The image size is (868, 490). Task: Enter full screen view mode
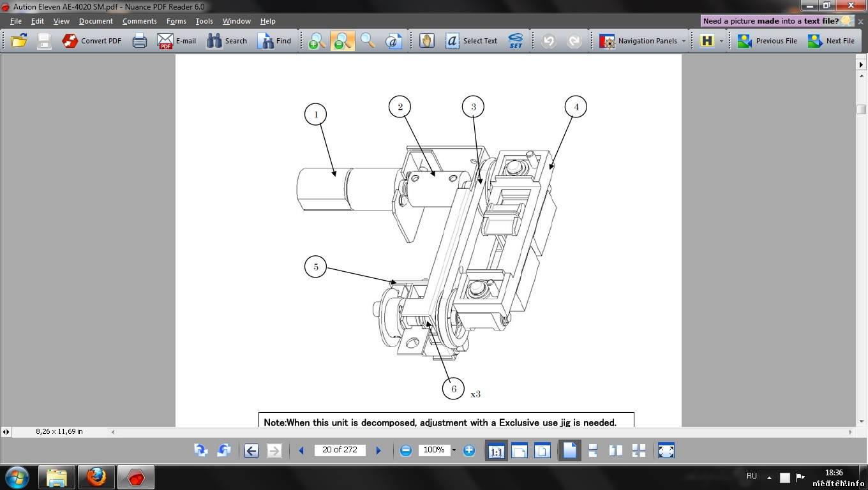(666, 450)
